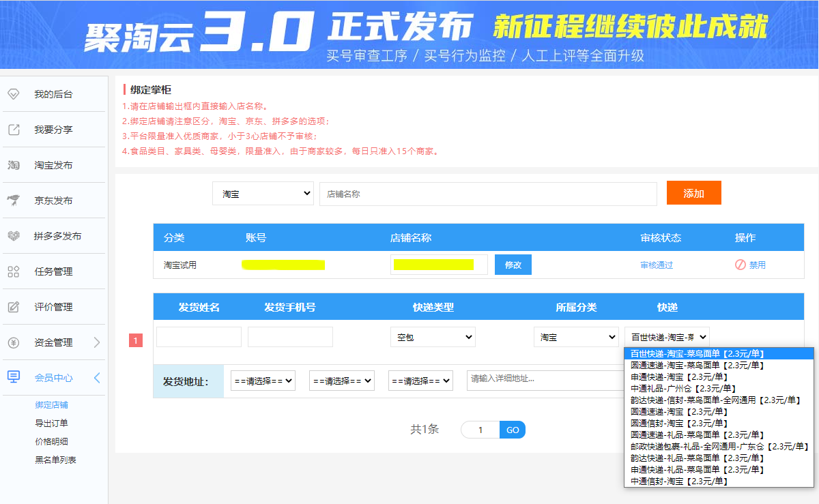Open the 快递类型 dropdown showing 空包
Image resolution: width=819 pixels, height=504 pixels.
433,337
